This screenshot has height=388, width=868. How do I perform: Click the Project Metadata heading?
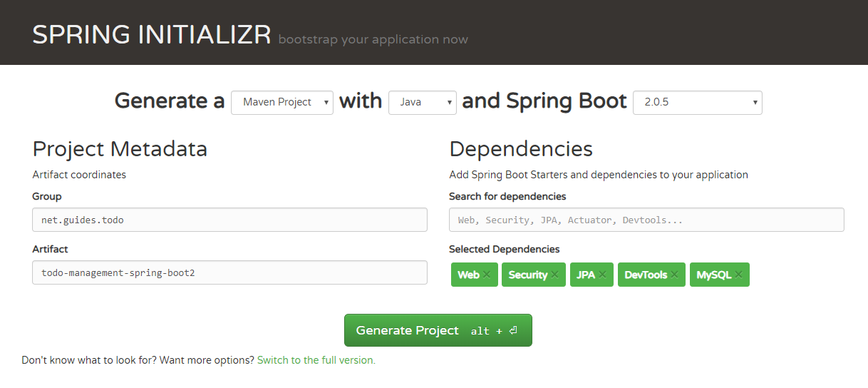(x=120, y=149)
